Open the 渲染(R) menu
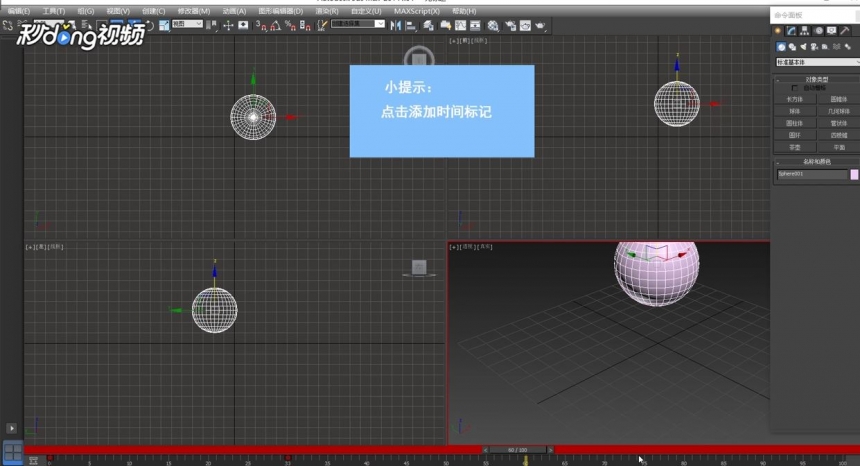 [327, 11]
